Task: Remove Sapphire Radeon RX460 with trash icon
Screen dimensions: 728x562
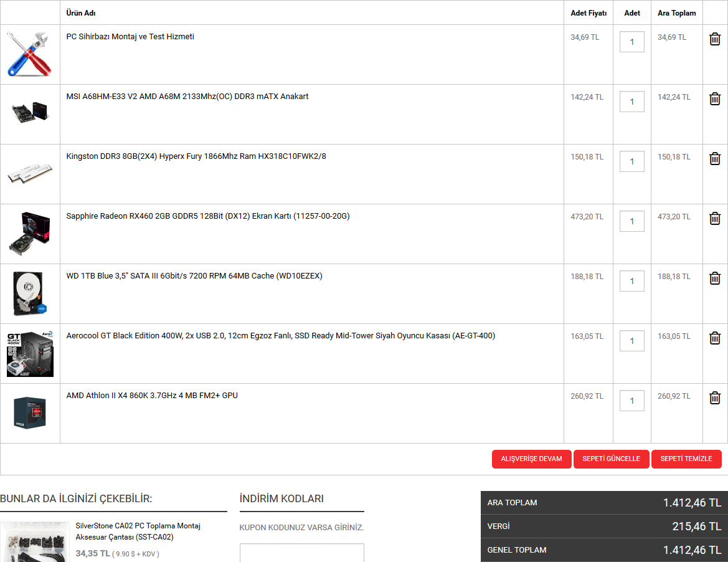Action: [x=714, y=218]
